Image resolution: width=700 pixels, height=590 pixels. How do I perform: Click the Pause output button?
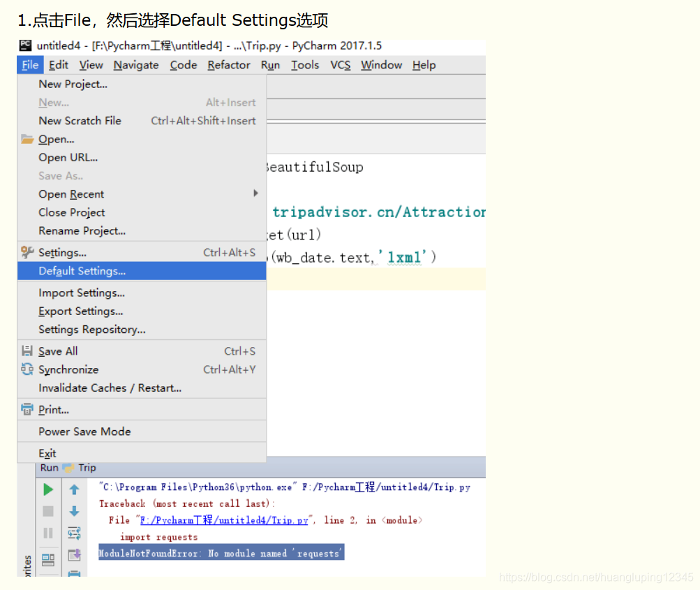[x=48, y=533]
